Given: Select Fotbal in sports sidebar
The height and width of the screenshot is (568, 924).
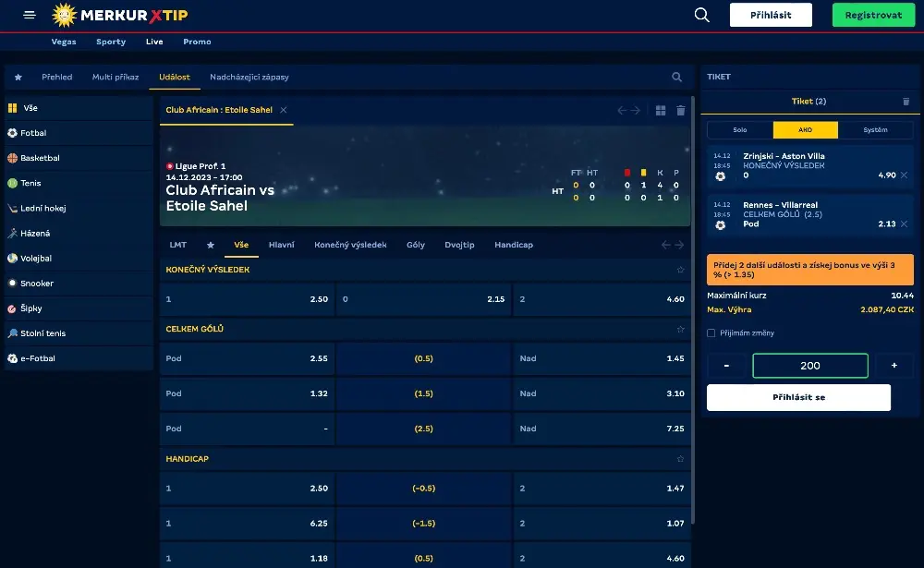Looking at the screenshot, I should pos(79,133).
